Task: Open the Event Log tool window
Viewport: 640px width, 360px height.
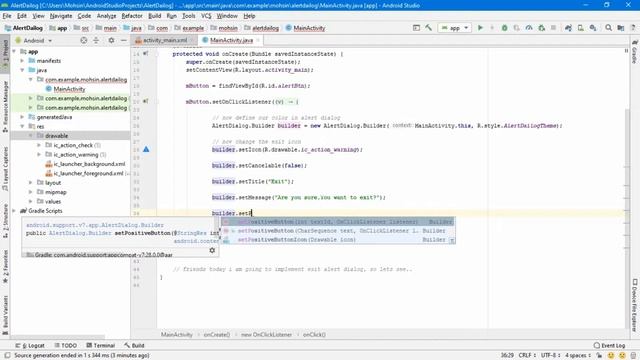Action: (x=609, y=345)
